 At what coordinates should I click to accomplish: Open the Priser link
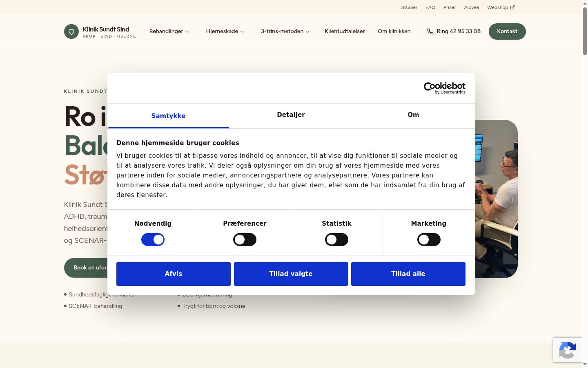pyautogui.click(x=450, y=7)
